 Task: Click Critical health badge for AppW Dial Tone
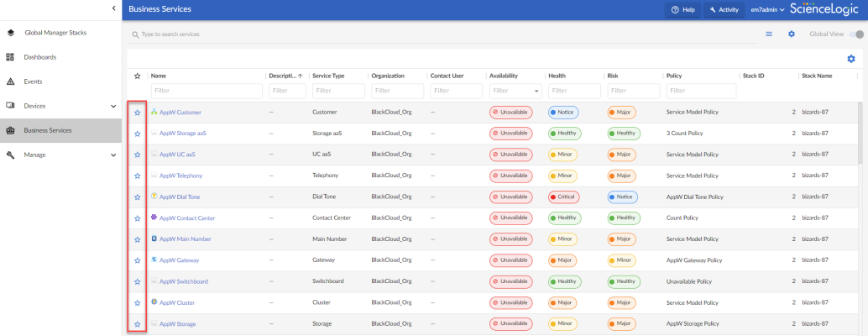[x=564, y=197]
